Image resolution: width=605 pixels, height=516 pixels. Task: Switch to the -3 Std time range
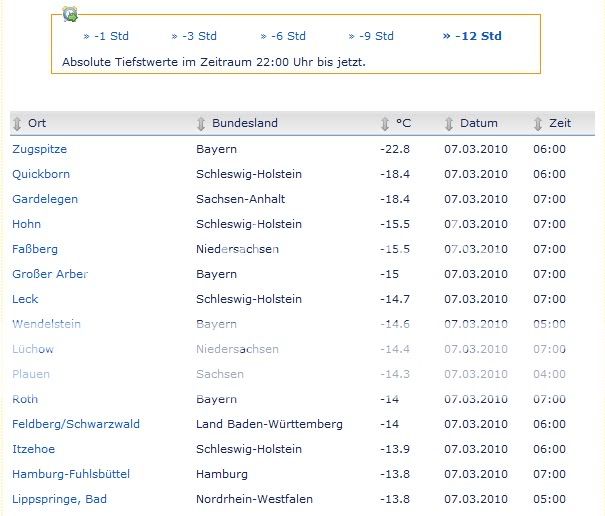click(193, 36)
